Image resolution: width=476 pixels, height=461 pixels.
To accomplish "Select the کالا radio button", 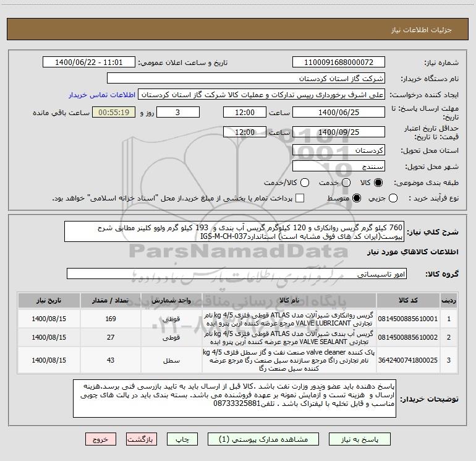I will click(x=378, y=183).
